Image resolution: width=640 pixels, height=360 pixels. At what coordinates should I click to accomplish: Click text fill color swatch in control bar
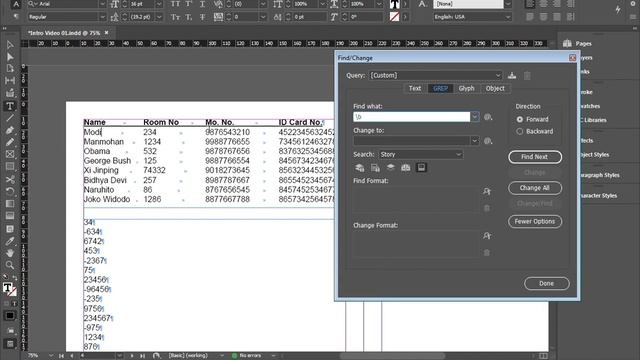pyautogui.click(x=394, y=4)
